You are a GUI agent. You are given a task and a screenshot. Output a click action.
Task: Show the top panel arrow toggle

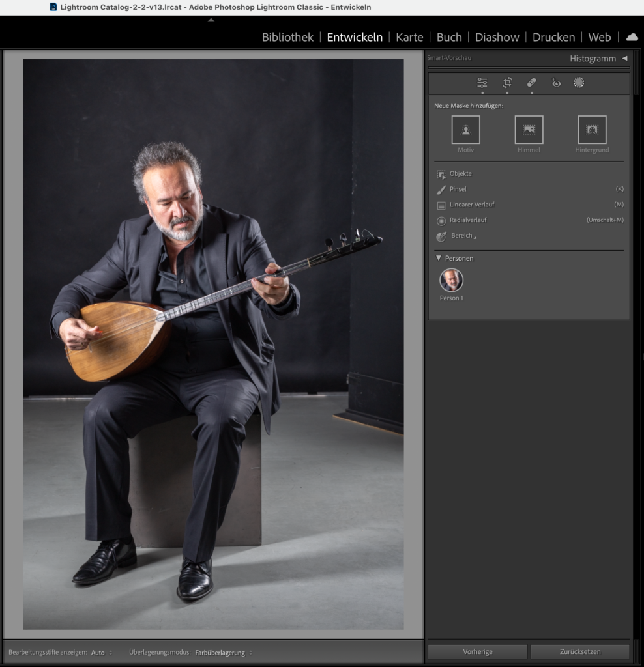(x=211, y=20)
